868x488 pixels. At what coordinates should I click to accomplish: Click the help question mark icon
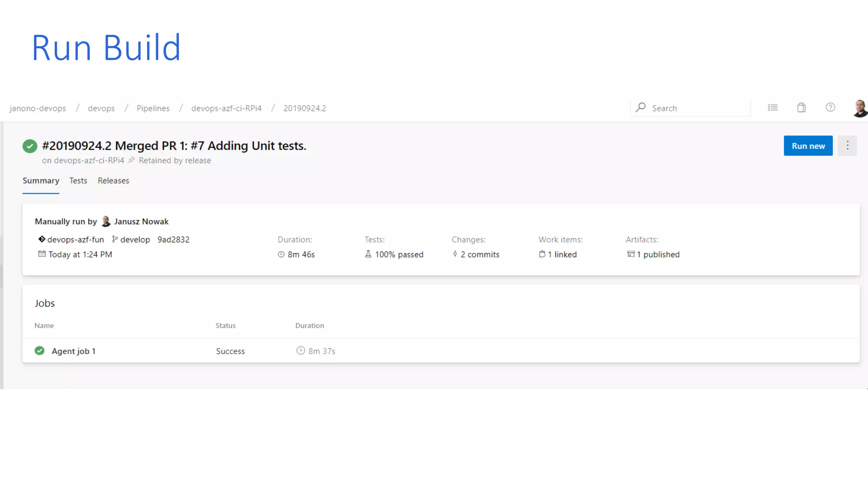coord(830,108)
